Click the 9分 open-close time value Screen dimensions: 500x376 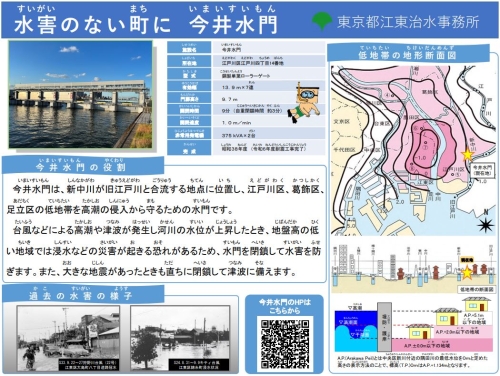(252, 110)
